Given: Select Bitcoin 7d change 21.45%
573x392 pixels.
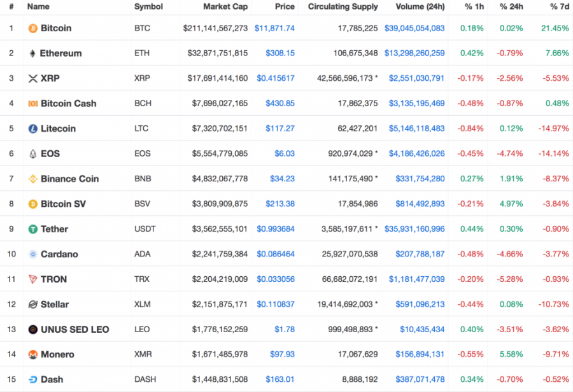Looking at the screenshot, I should (x=555, y=28).
